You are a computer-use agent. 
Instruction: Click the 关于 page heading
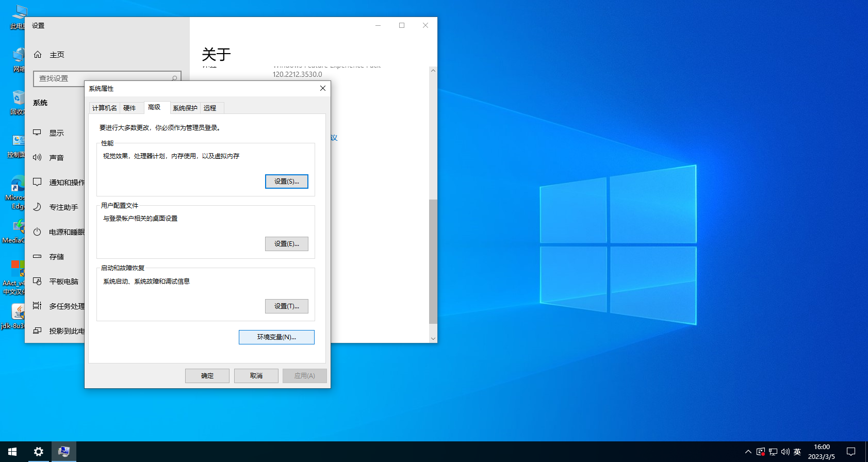coord(216,54)
